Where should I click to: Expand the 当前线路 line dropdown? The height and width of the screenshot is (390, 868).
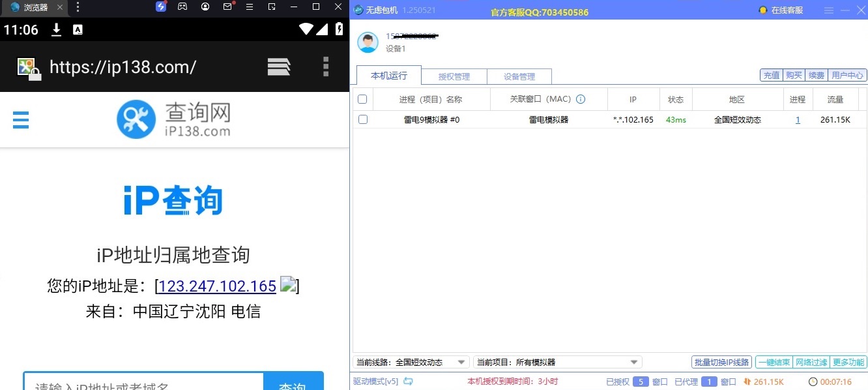[x=461, y=363]
